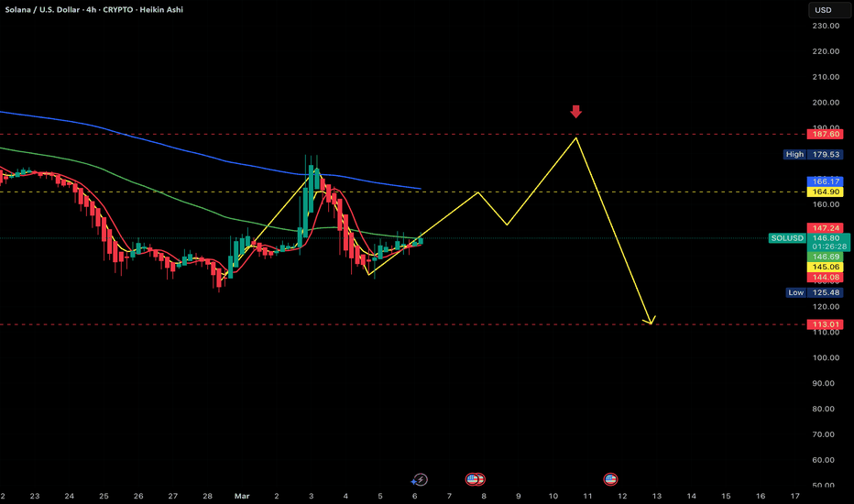Select the yellow 145.06 price label
This screenshot has height=504, width=854.
825,267
